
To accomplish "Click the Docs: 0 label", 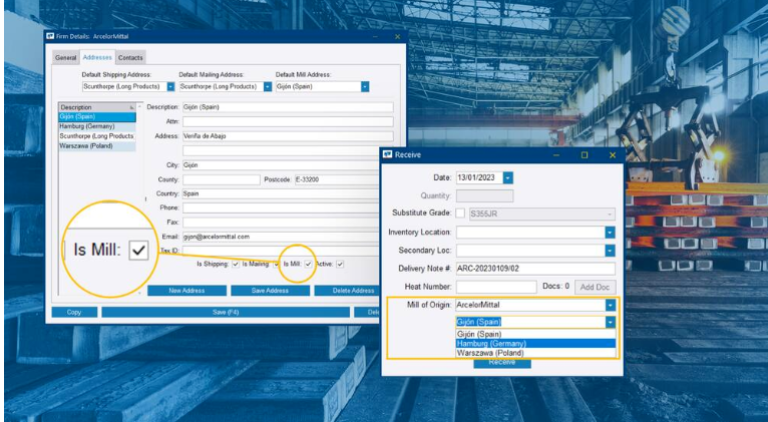I will pyautogui.click(x=556, y=286).
